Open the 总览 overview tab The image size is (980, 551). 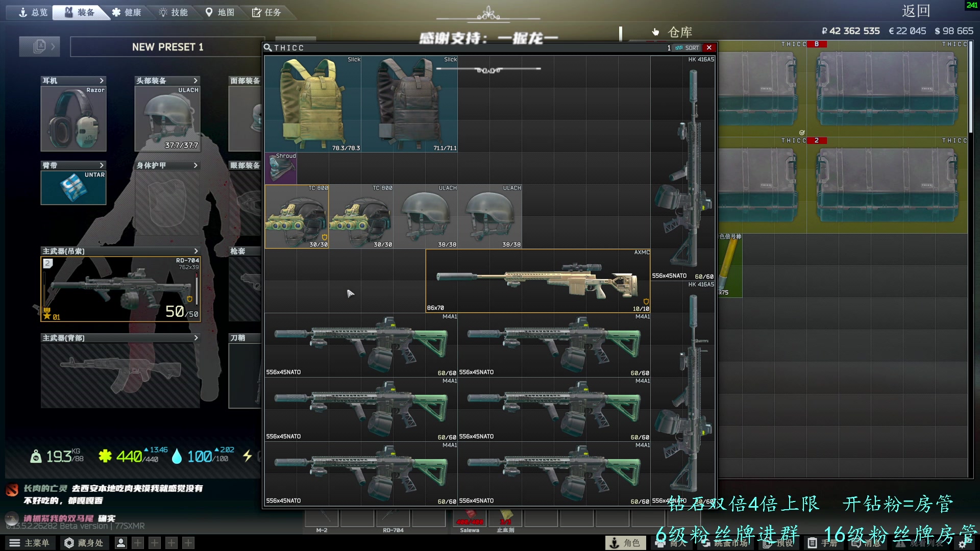coord(33,12)
